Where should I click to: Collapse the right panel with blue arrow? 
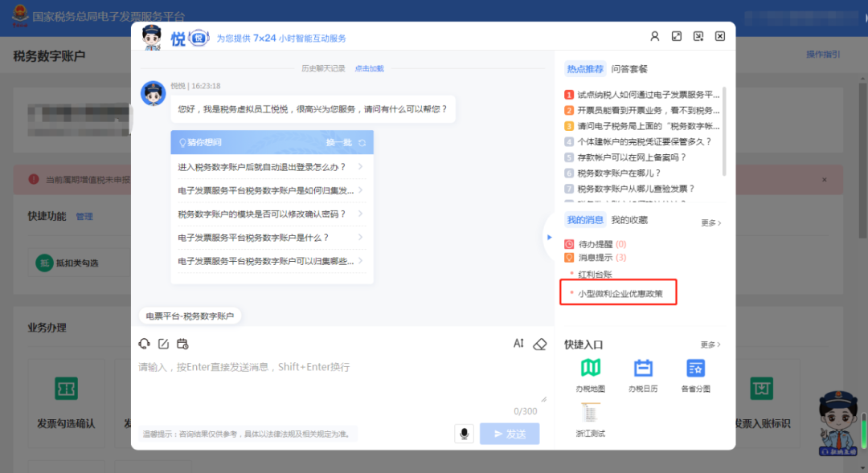(549, 238)
